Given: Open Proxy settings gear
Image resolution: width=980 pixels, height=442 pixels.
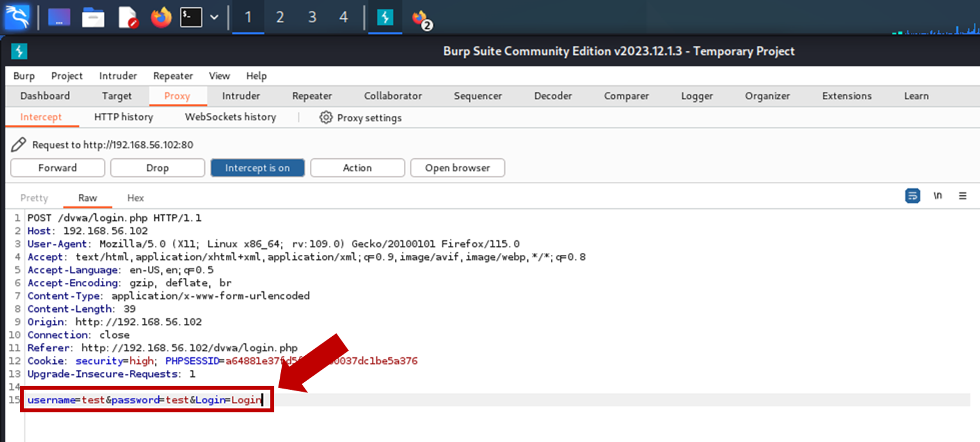Looking at the screenshot, I should pyautogui.click(x=361, y=118).
